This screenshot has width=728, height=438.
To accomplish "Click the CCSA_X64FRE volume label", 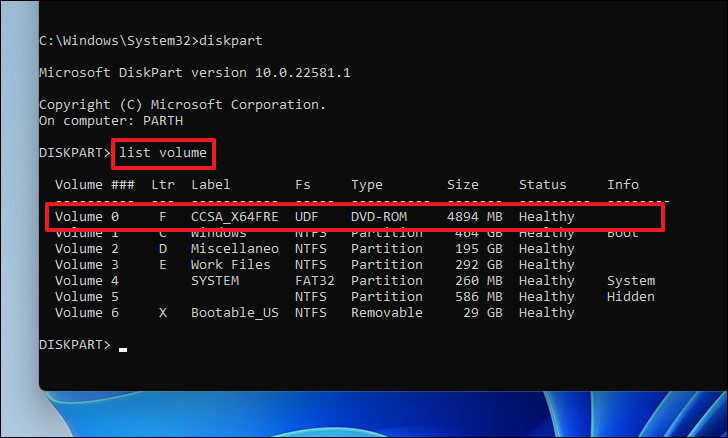I will pos(234,217).
